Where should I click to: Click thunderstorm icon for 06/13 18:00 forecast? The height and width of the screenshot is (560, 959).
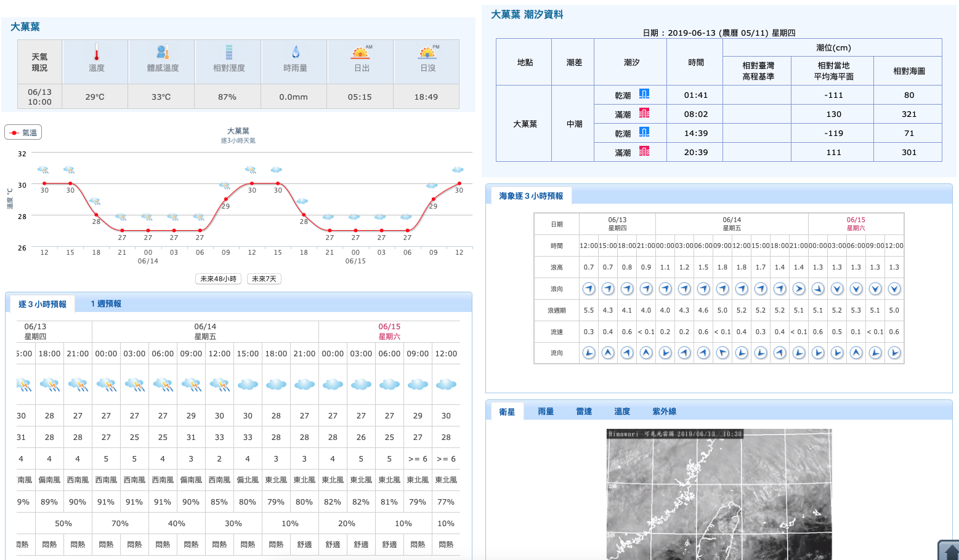point(50,385)
